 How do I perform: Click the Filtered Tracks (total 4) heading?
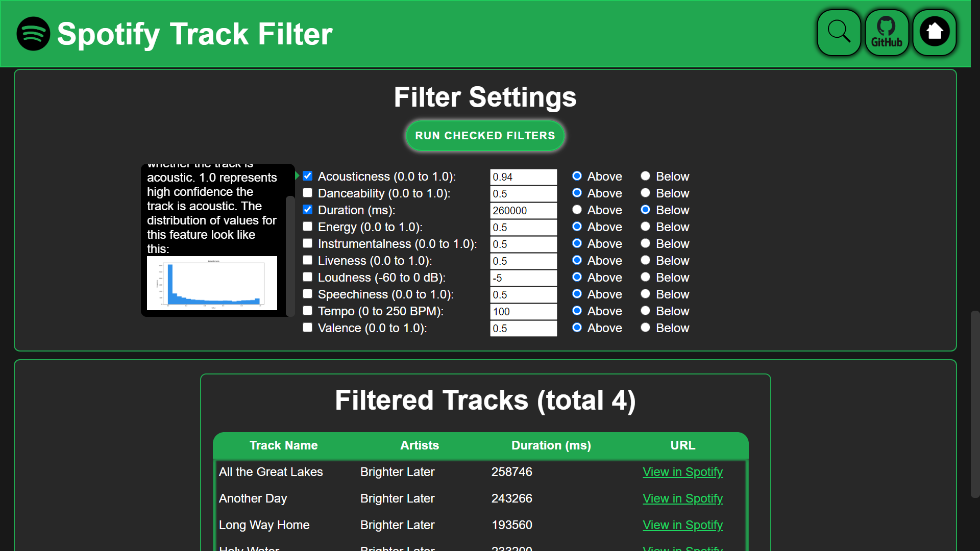(485, 400)
